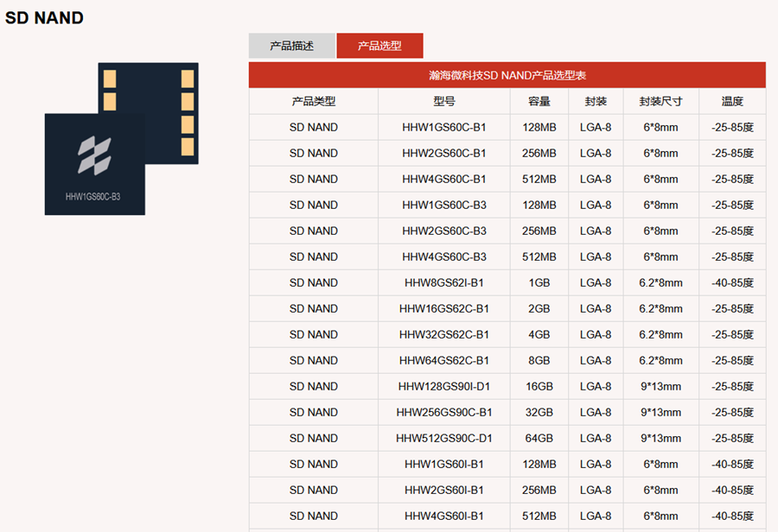Click the 32GB capacity cell
This screenshot has height=532, width=778.
coord(539,412)
